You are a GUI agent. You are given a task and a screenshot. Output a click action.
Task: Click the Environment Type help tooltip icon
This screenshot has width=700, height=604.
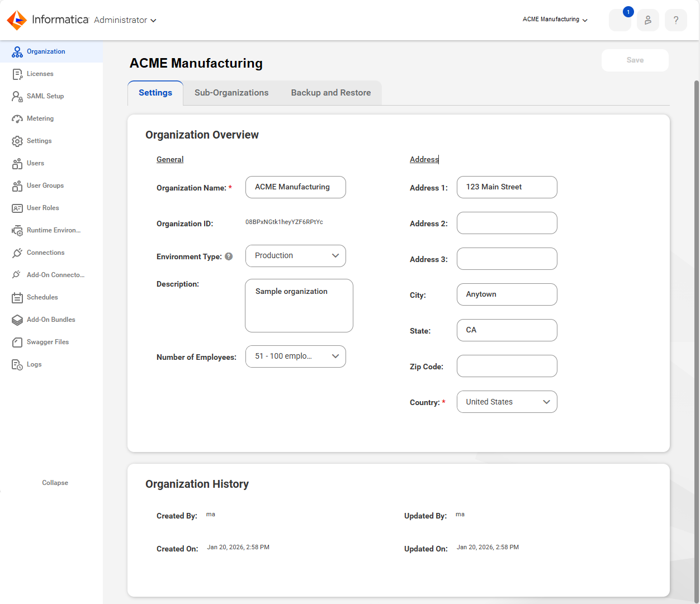point(229,256)
